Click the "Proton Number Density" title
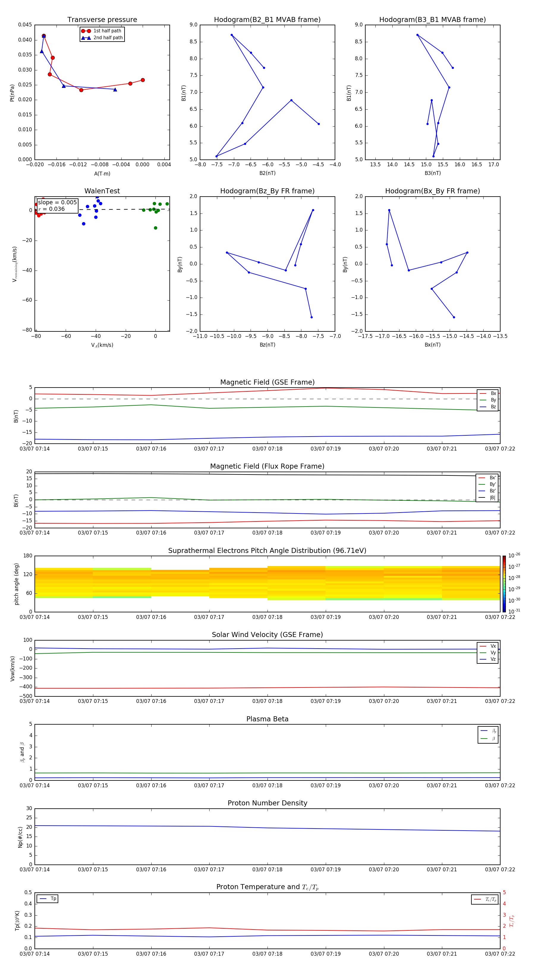Viewport: 535px width, 980px height. 267,803
